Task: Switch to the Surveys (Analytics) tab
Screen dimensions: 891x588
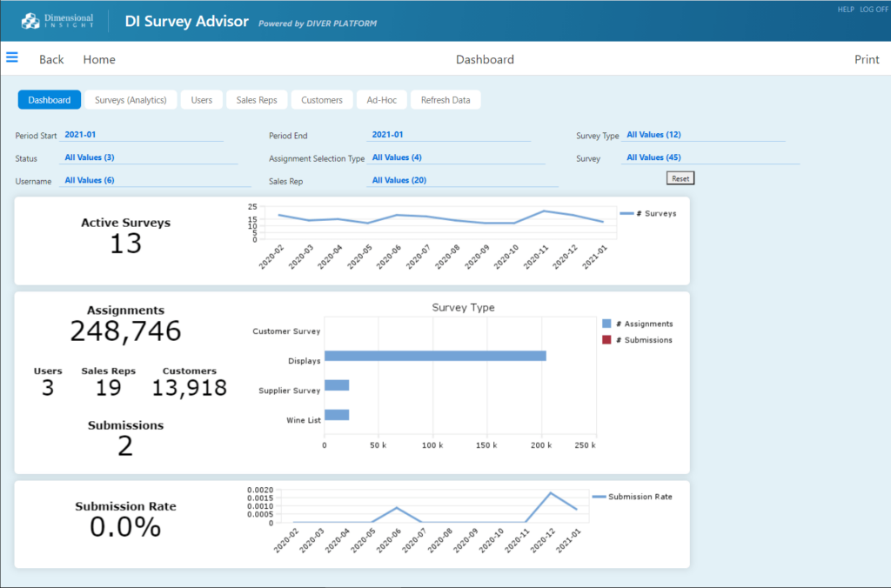Action: pyautogui.click(x=131, y=100)
